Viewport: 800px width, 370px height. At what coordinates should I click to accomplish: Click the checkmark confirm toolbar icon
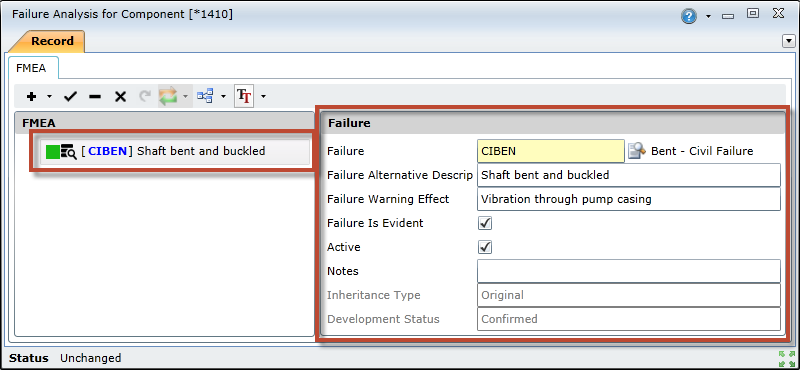pos(70,96)
